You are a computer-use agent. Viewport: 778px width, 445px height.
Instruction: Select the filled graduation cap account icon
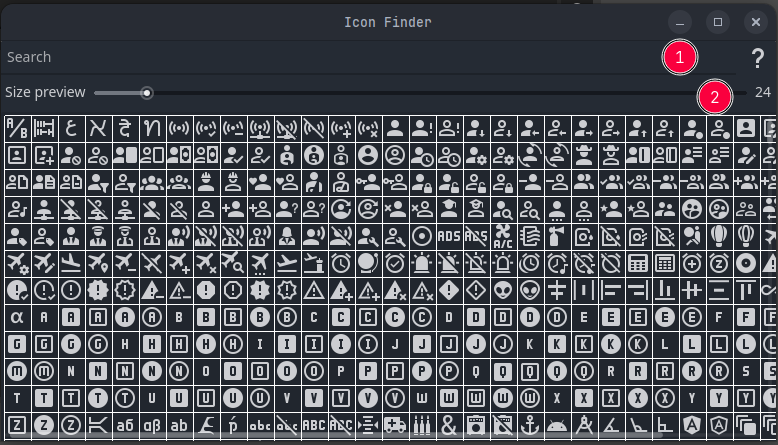point(449,209)
